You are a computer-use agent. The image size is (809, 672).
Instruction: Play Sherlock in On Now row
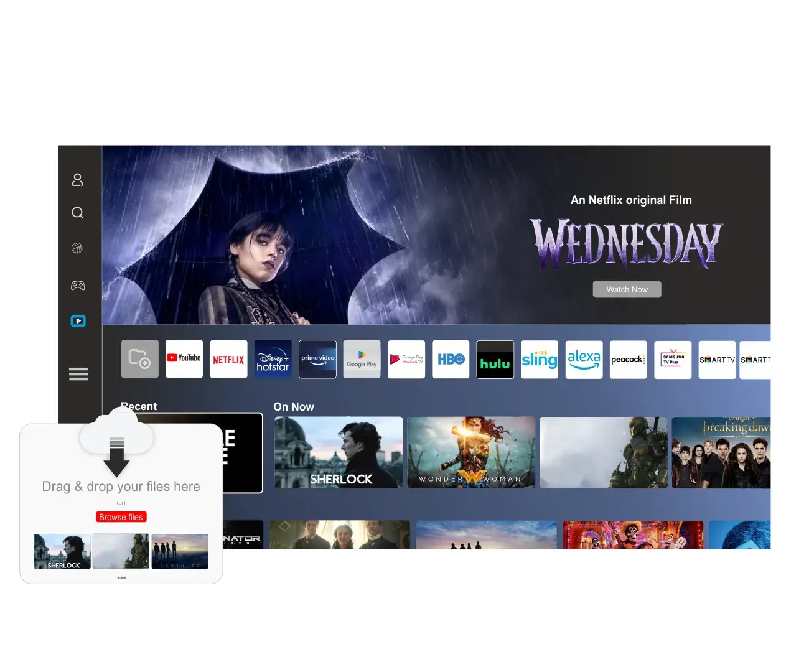pos(339,452)
